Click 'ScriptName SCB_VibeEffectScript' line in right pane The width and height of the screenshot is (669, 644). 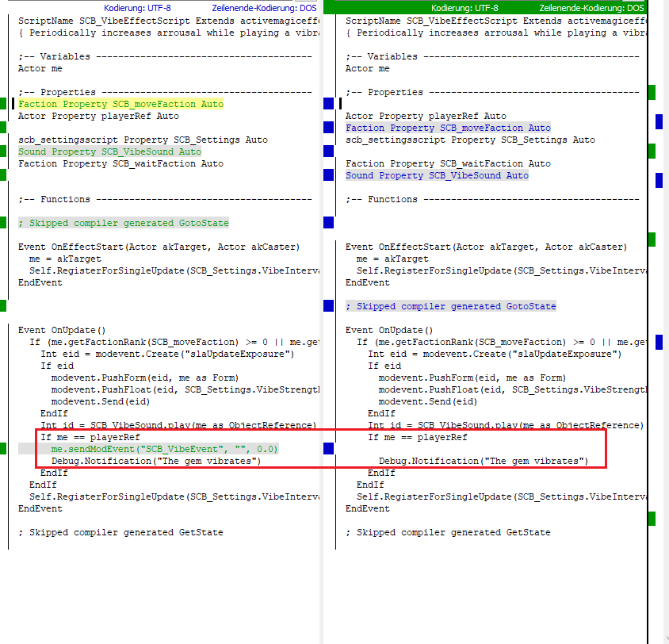tap(495, 21)
